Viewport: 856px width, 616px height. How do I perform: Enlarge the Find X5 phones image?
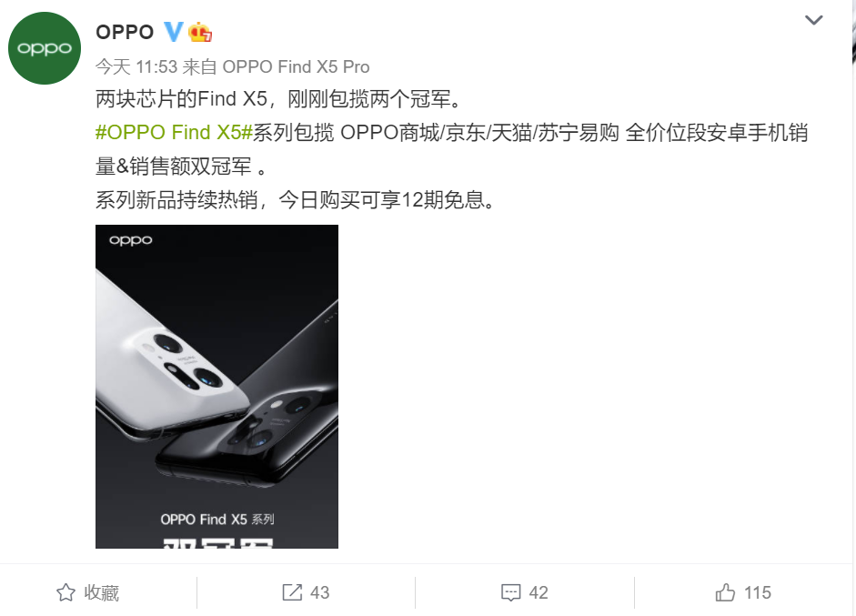click(217, 386)
